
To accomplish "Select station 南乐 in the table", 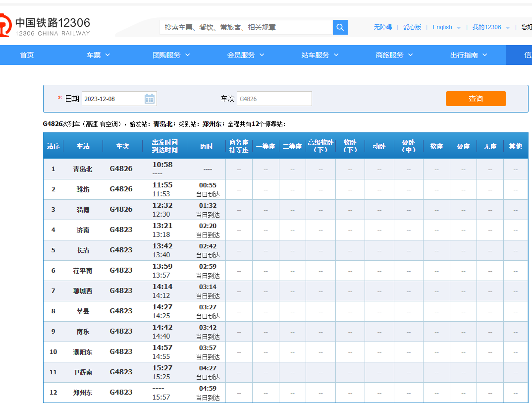I will (83, 332).
